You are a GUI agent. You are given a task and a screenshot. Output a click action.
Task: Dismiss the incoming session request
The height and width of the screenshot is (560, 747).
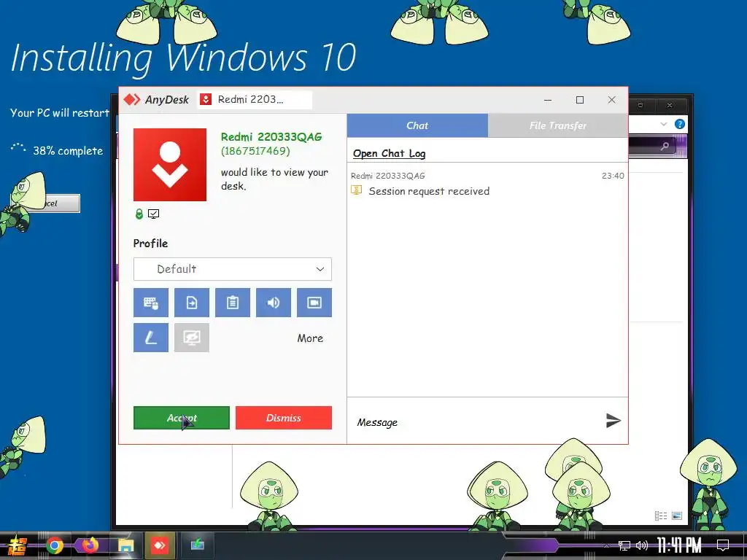(x=284, y=418)
